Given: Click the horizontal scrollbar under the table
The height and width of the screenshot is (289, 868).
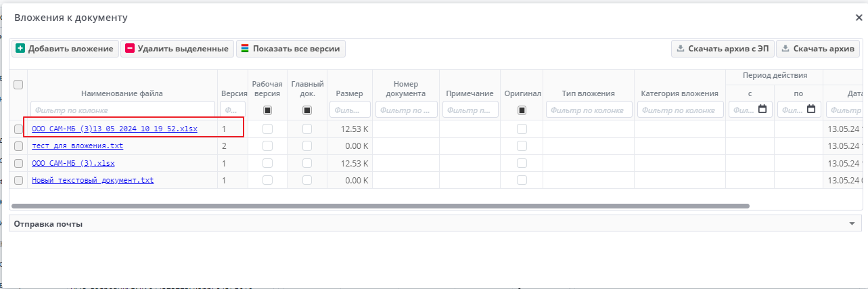Looking at the screenshot, I should pyautogui.click(x=380, y=206).
